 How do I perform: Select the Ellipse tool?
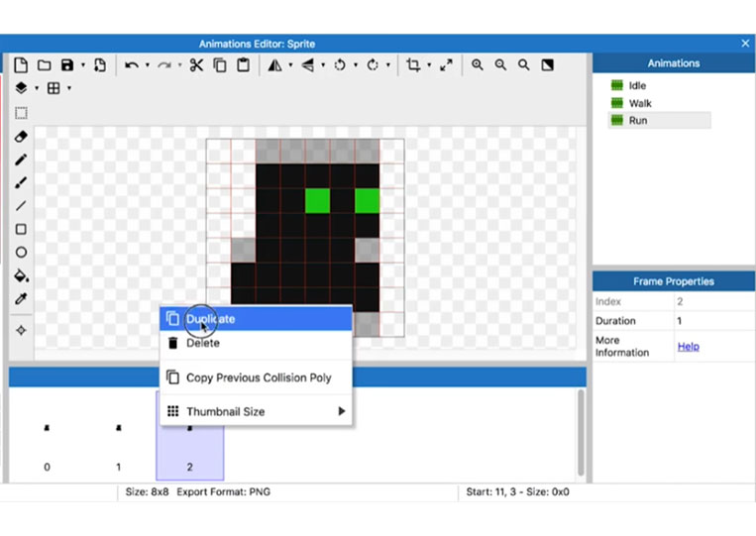21,252
